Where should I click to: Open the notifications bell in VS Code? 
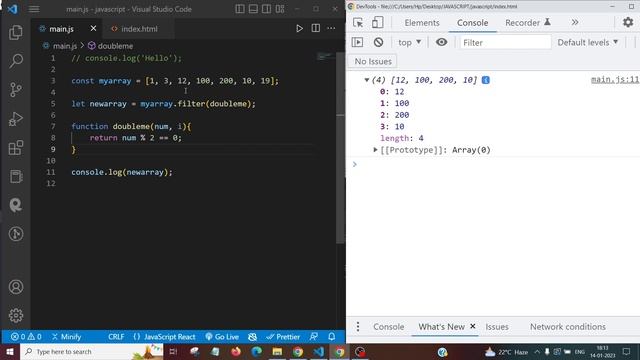click(x=331, y=337)
